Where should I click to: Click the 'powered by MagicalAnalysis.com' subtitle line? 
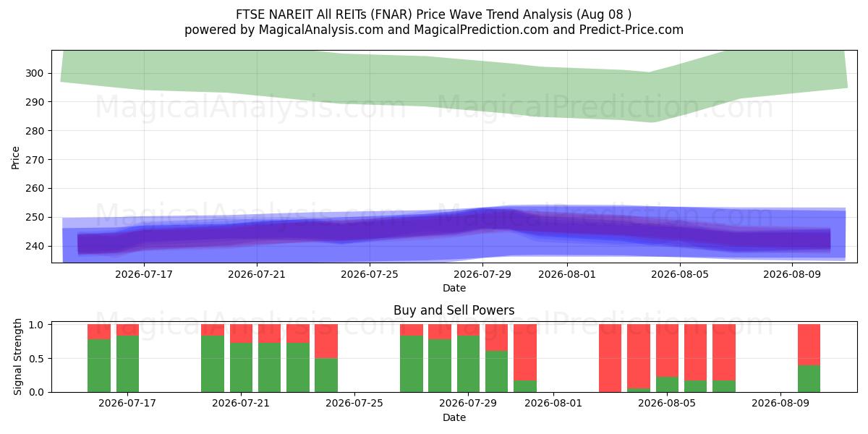434,30
